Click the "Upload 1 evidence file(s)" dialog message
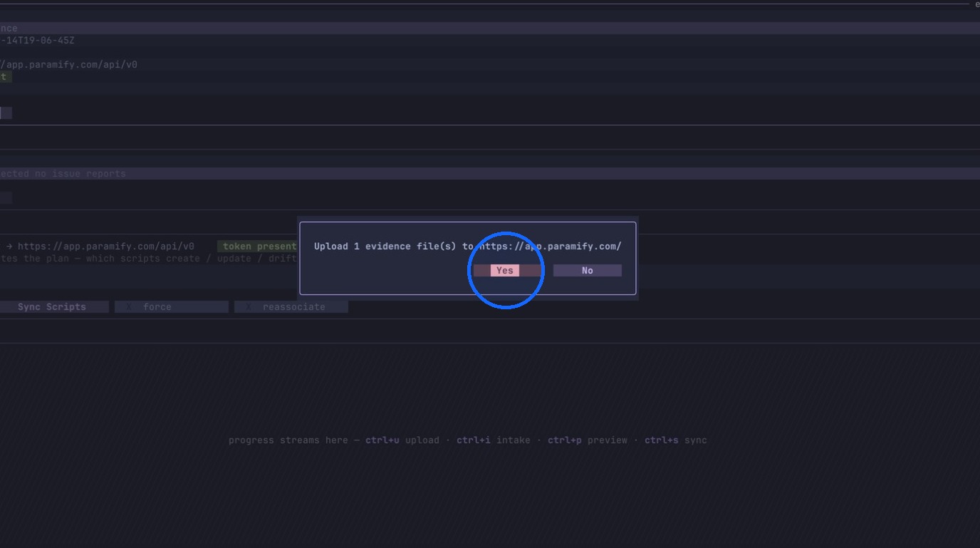This screenshot has width=980, height=548. pyautogui.click(x=467, y=247)
